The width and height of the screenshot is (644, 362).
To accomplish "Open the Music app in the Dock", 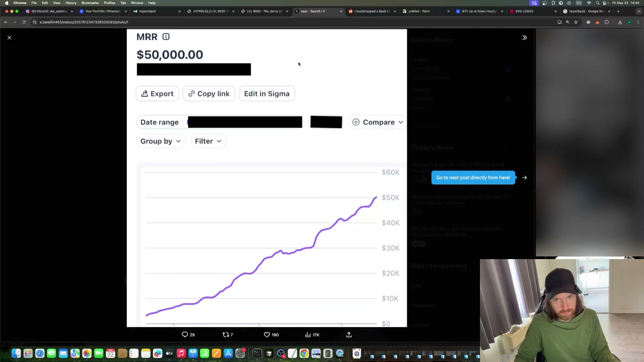I will coord(181,353).
